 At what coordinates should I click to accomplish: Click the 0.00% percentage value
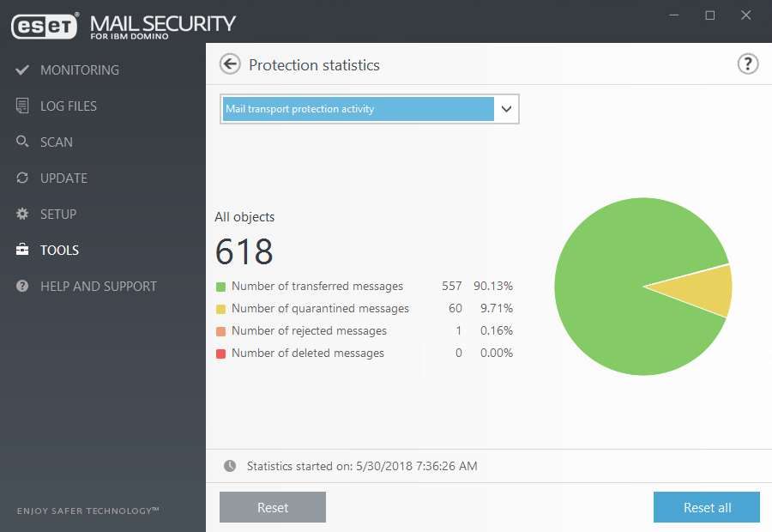pos(497,354)
